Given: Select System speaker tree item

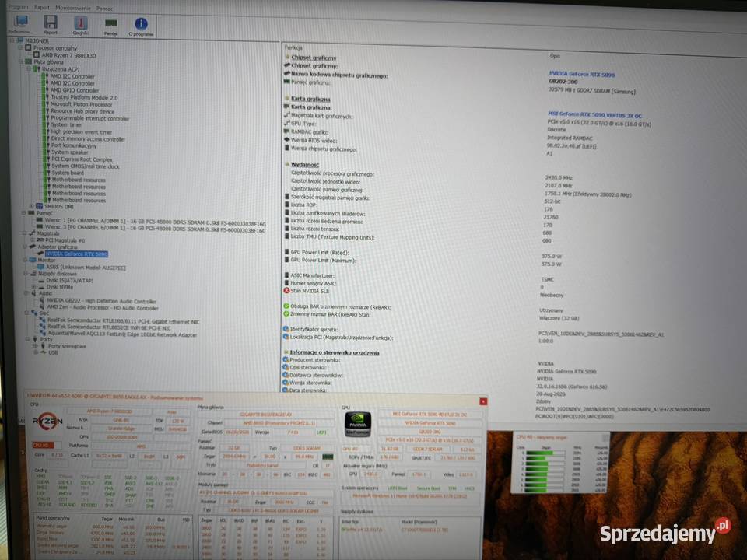Looking at the screenshot, I should click(x=70, y=152).
